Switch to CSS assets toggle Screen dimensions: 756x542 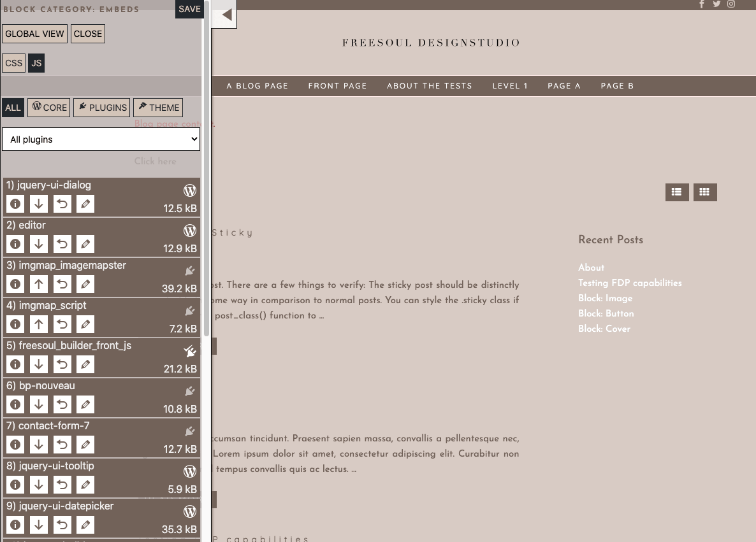pos(13,63)
